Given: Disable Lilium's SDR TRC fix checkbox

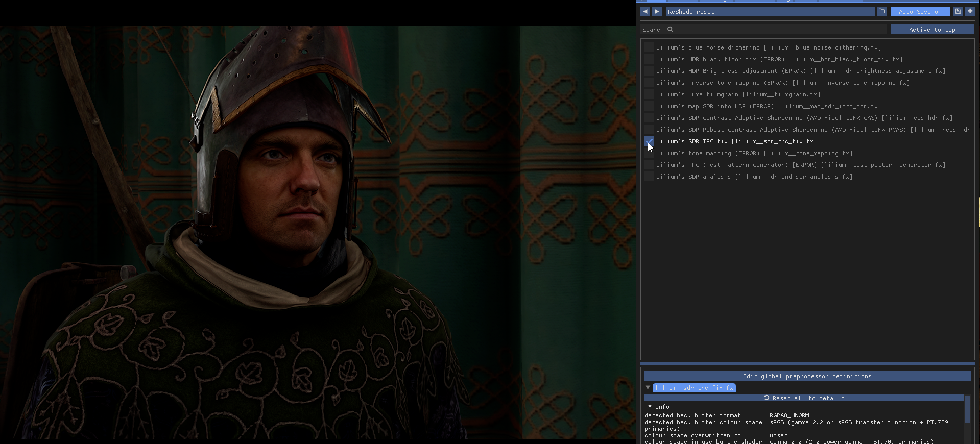Looking at the screenshot, I should [649, 141].
